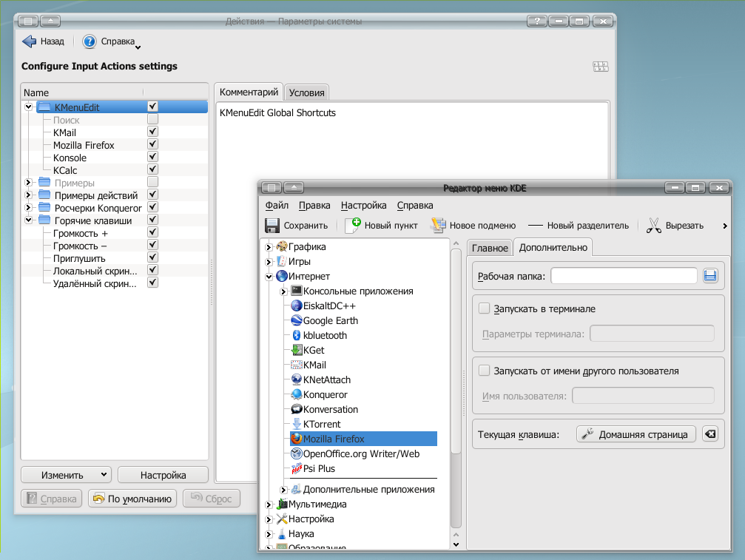
Task: Click the New Separator line icon
Action: tap(536, 226)
